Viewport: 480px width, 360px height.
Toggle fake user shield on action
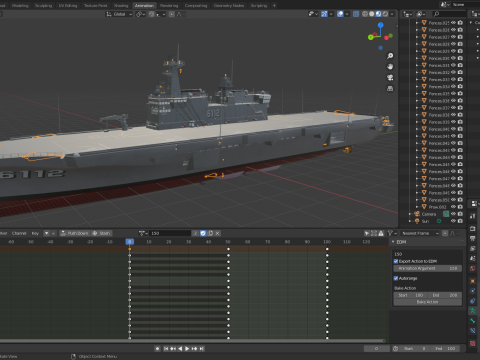point(203,233)
